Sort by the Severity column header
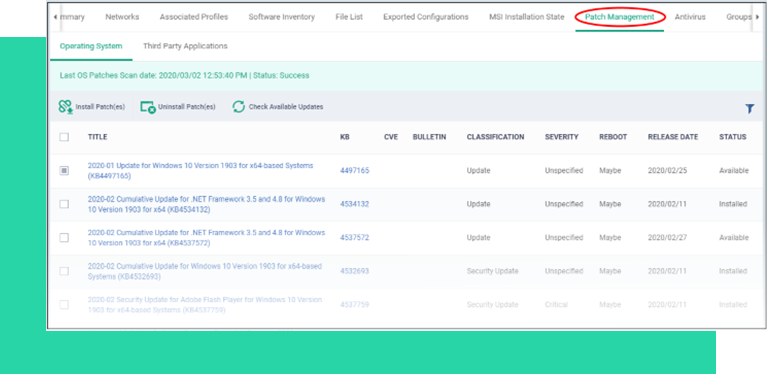 [562, 137]
